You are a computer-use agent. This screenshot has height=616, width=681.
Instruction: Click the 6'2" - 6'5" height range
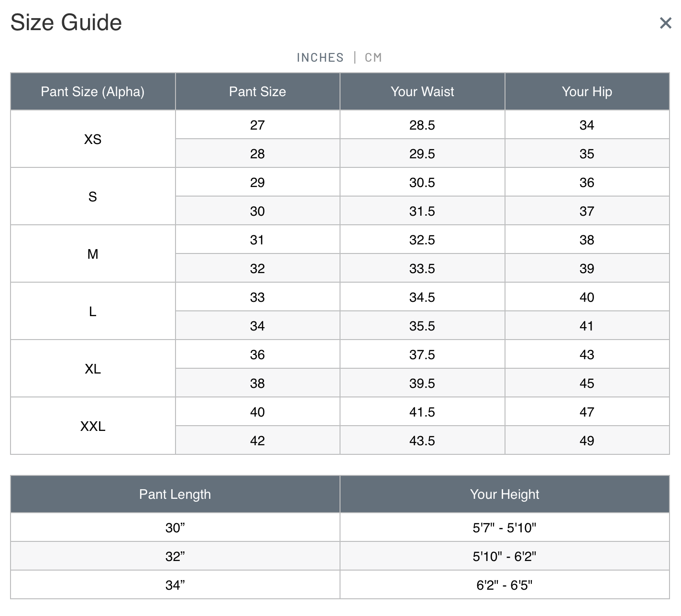point(505,585)
